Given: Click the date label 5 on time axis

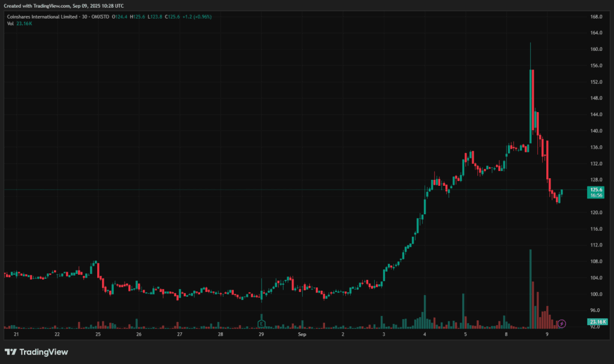Looking at the screenshot, I should 465,334.
